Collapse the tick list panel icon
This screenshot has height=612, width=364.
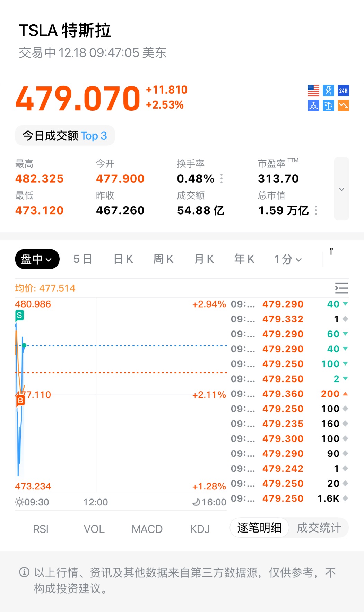pyautogui.click(x=341, y=288)
